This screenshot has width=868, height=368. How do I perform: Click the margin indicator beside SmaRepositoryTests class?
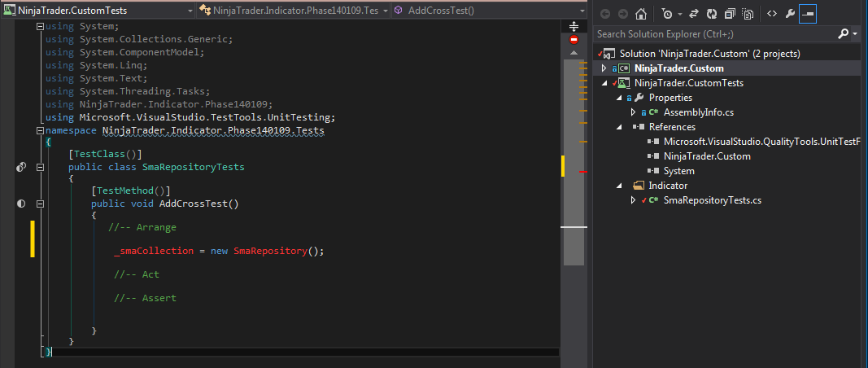pos(21,167)
